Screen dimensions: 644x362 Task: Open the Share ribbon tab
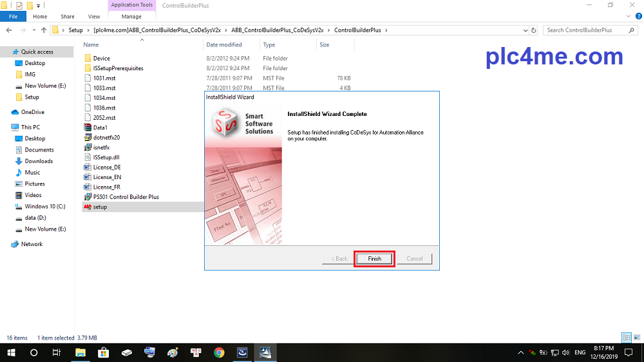coord(67,17)
